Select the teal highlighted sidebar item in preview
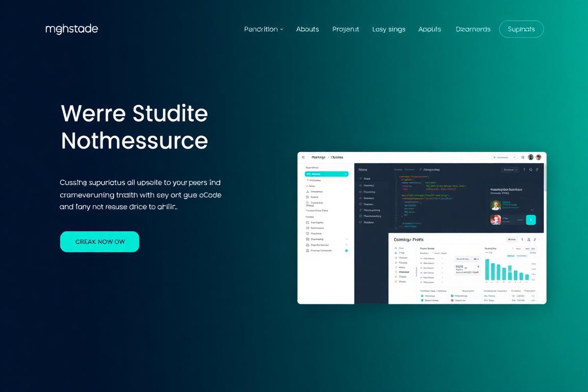The image size is (588, 392). click(326, 174)
